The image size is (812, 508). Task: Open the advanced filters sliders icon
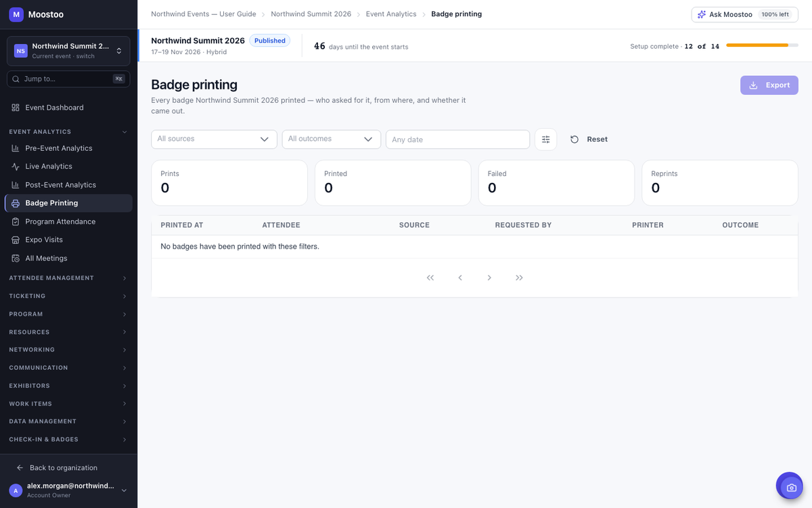tap(545, 140)
